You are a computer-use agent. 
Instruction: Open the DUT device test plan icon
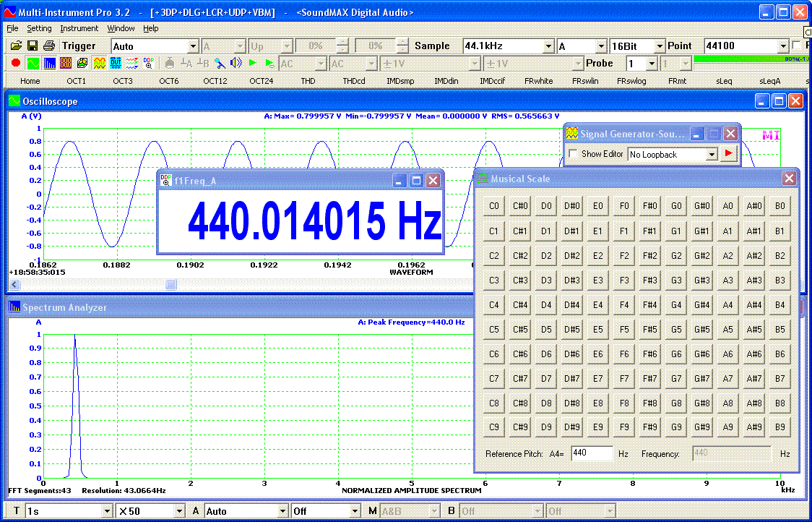click(x=116, y=63)
